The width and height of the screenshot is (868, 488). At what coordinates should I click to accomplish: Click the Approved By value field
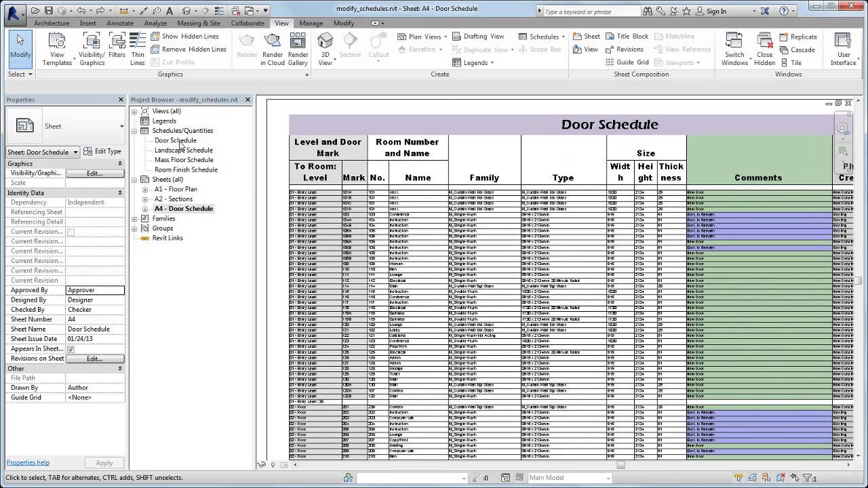95,290
